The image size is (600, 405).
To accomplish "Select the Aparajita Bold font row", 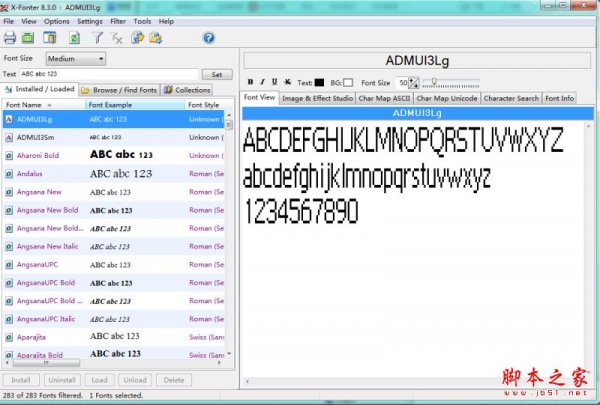I will click(x=113, y=354).
